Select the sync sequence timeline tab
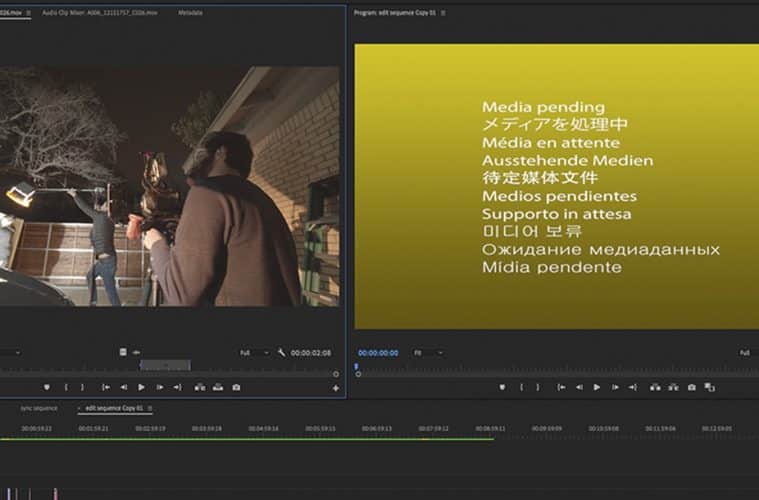Viewport: 759px width, 500px height. coord(40,408)
